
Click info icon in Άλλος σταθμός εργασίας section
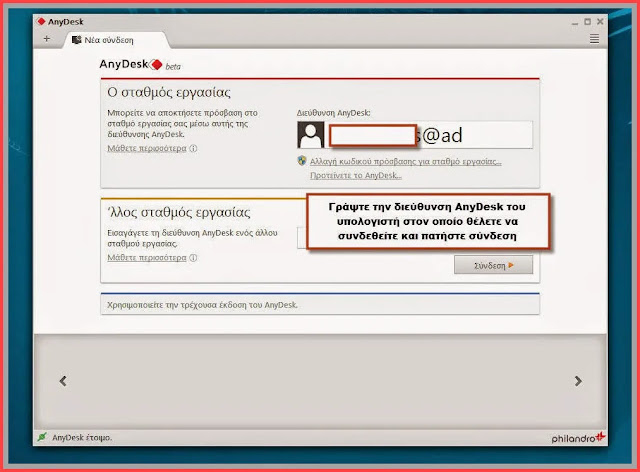click(193, 258)
